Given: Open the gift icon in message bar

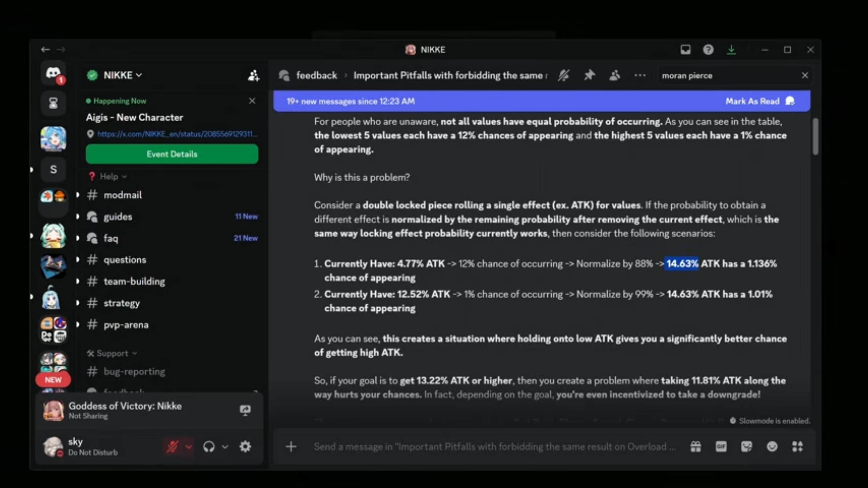Looking at the screenshot, I should [695, 447].
